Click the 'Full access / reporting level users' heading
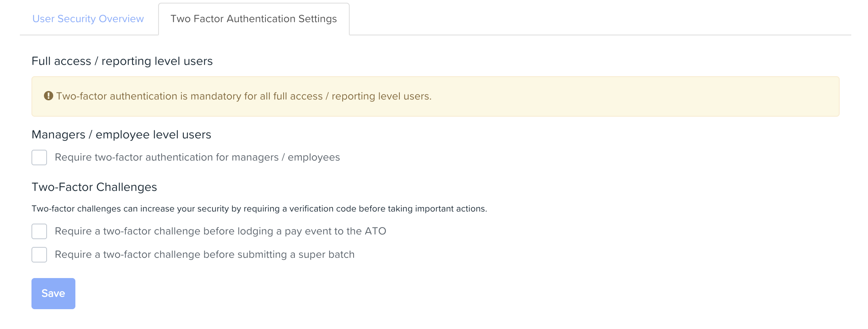Screen dimensions: 868x329 pos(122,61)
